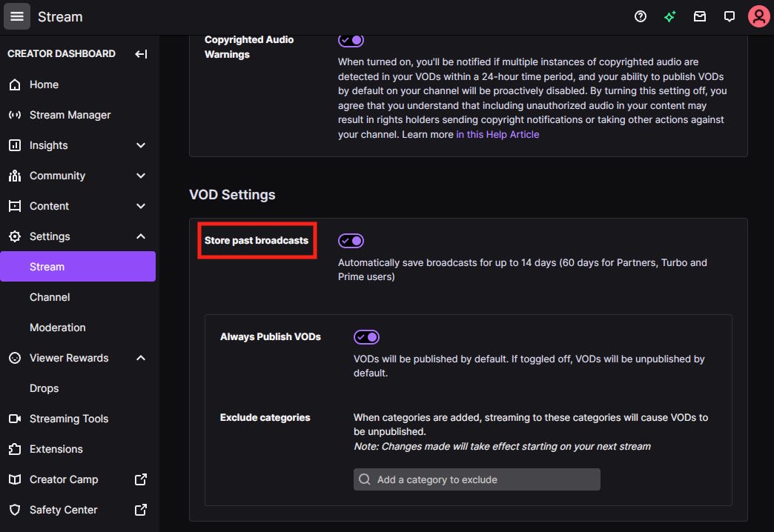The image size is (774, 532).
Task: Open the Moderation settings page
Action: (x=57, y=327)
